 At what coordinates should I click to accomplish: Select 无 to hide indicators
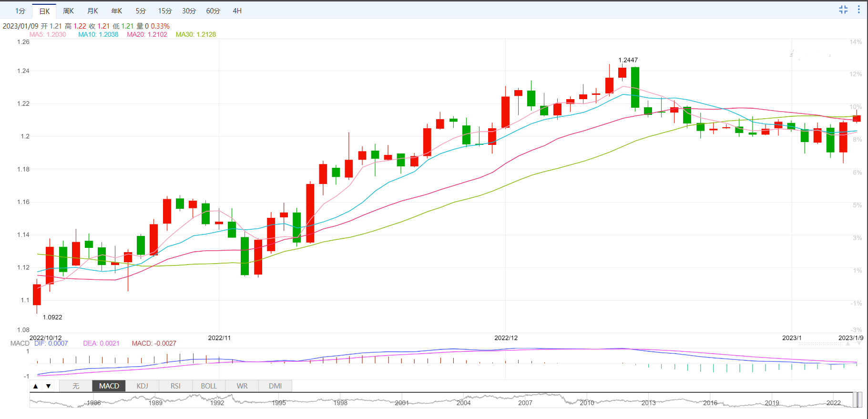pos(76,386)
